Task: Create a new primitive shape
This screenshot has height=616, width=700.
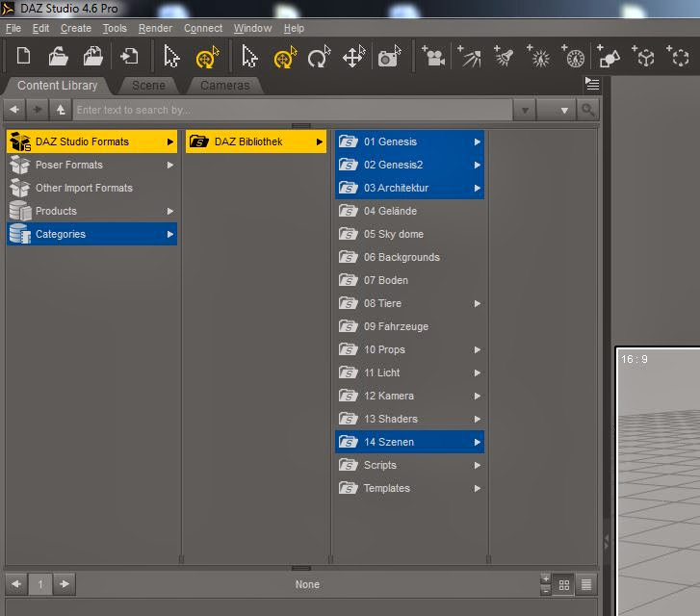Action: click(608, 57)
